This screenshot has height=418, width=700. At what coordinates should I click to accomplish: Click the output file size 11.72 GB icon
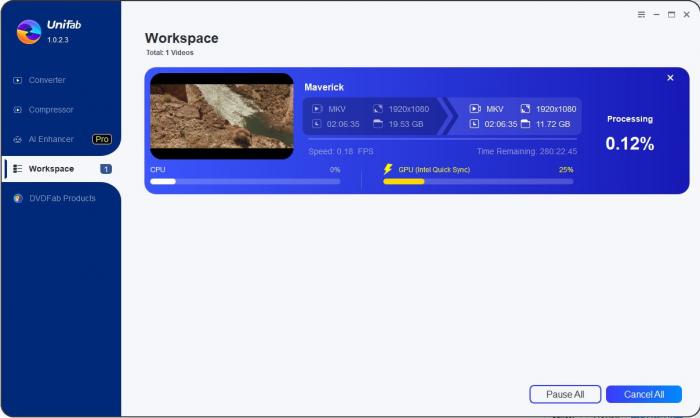(525, 124)
